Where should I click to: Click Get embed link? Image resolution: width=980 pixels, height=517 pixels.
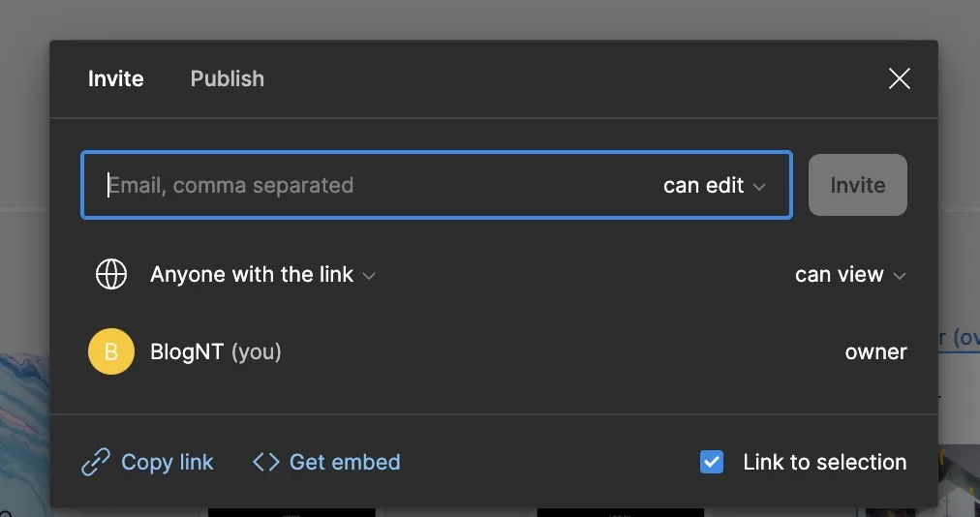pos(345,462)
